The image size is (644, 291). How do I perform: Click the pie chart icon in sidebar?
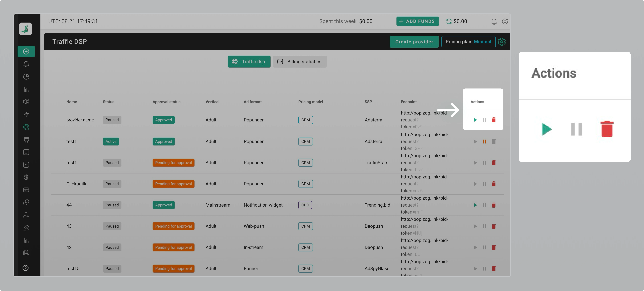tap(26, 77)
